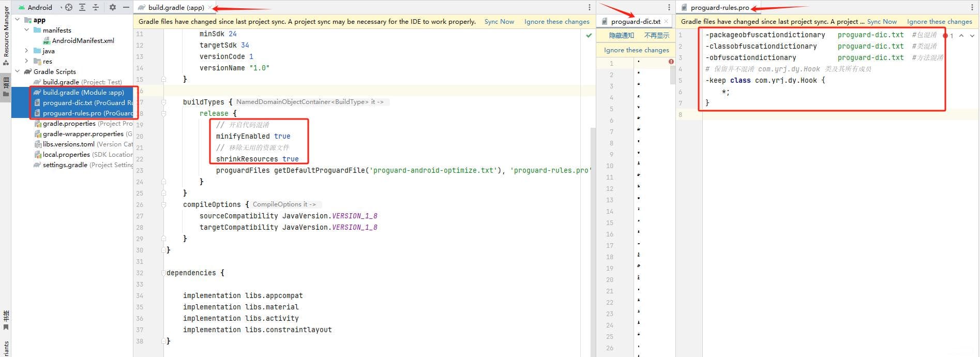
Task: Click Sync Now in proguard-rules.pro banner
Action: point(882,21)
